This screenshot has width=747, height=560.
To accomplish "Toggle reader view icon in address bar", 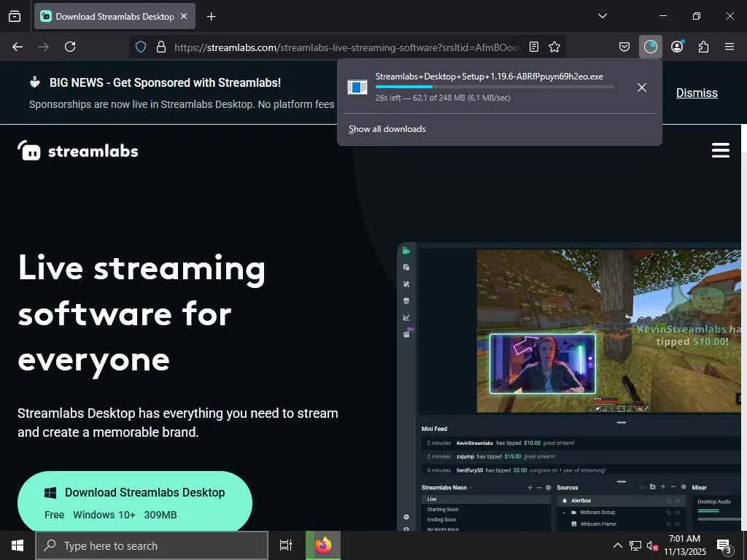I will coord(534,47).
